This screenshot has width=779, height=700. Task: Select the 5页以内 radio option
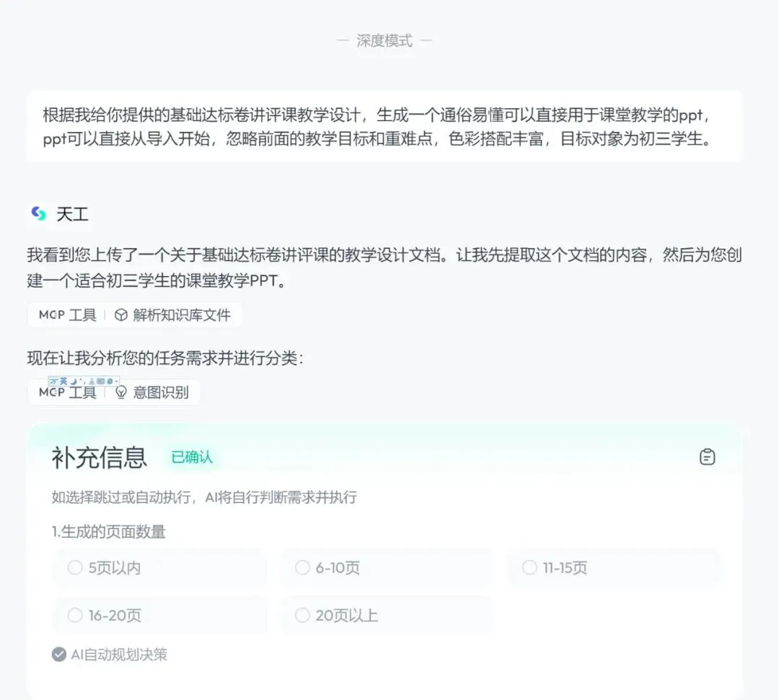pos(75,567)
